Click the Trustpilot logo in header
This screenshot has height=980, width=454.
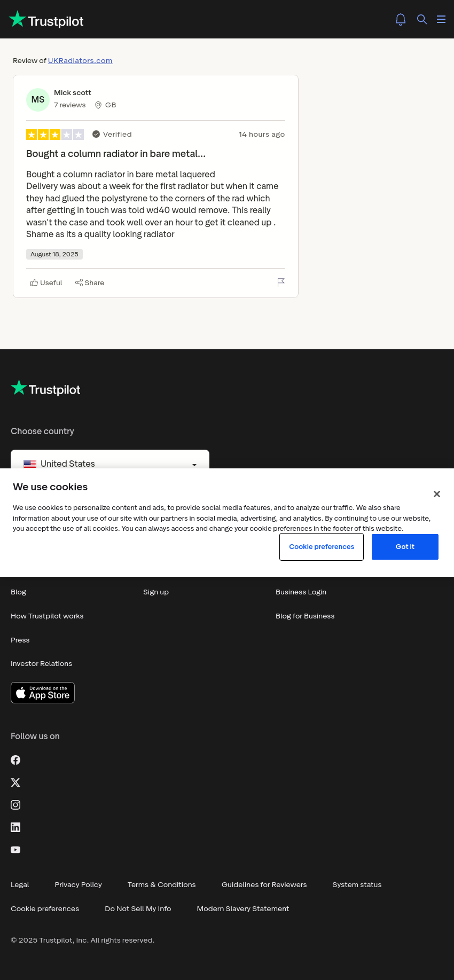point(46,20)
